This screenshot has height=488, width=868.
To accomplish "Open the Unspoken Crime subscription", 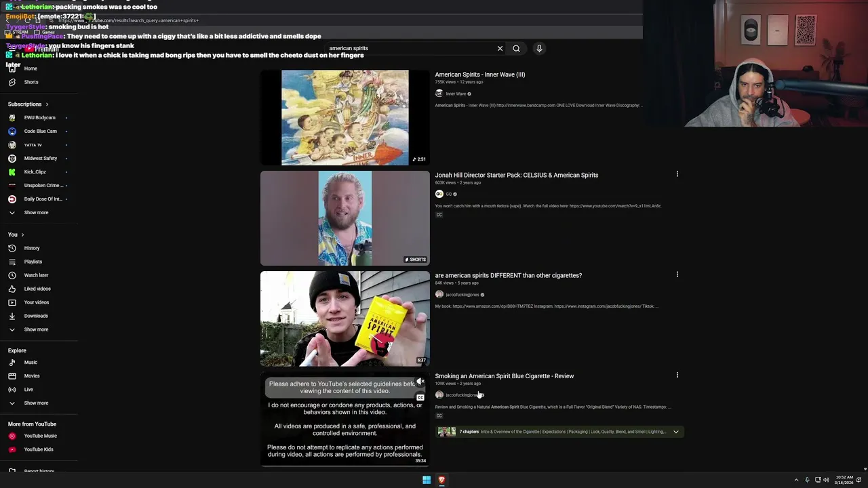I will (37, 185).
